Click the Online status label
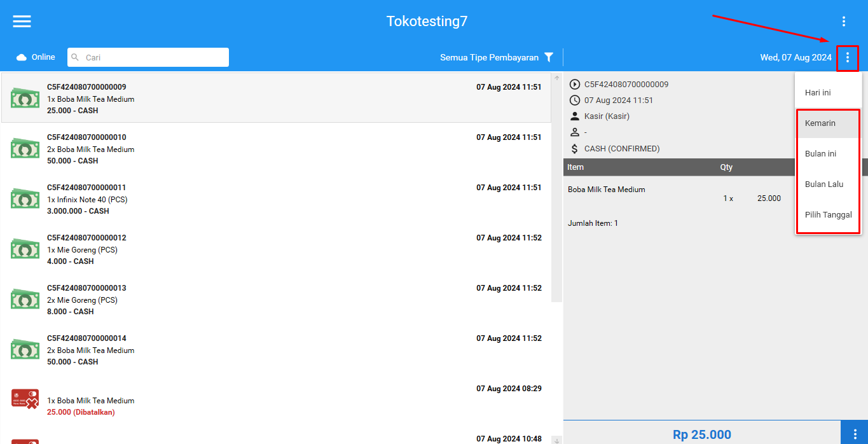868x444 pixels. [43, 57]
